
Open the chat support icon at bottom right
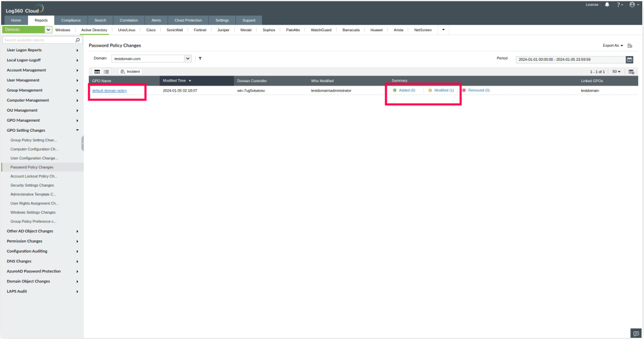tap(636, 333)
